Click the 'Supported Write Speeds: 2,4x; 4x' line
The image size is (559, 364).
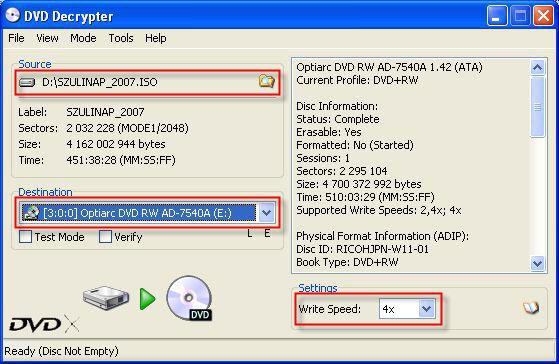pos(379,210)
